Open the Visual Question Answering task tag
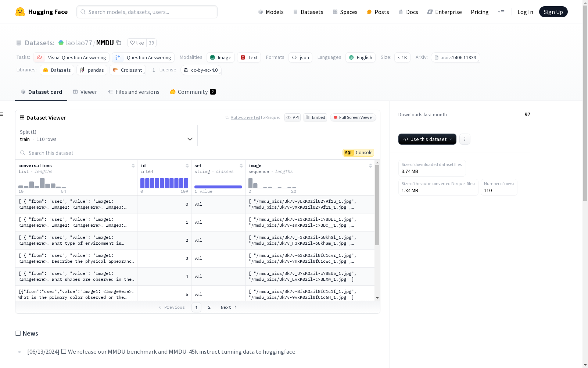 click(x=71, y=57)
